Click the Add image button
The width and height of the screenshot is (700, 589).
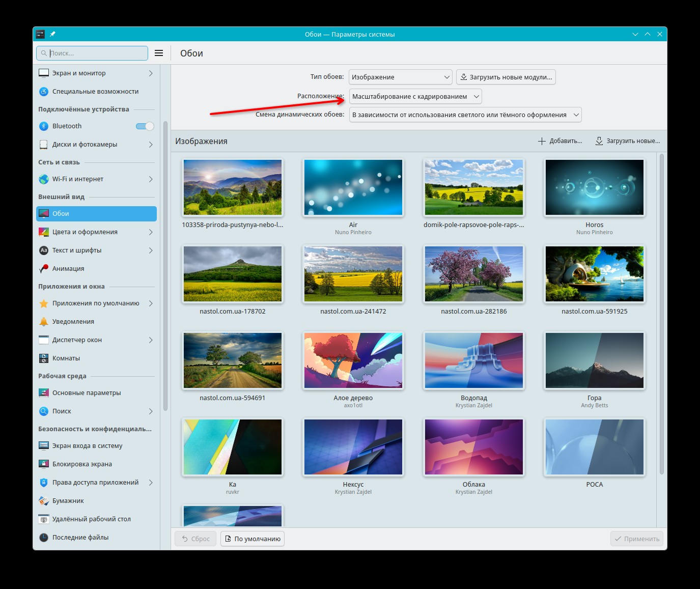tap(560, 141)
